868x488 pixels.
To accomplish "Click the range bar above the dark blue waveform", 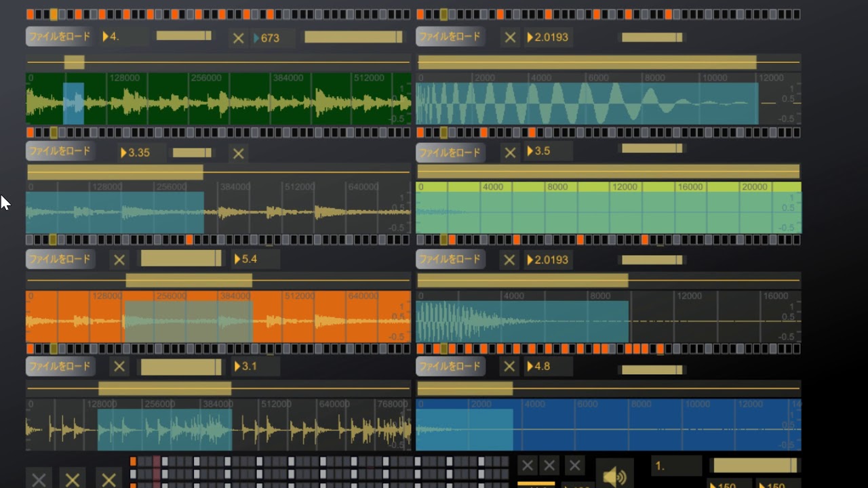I will [x=608, y=389].
